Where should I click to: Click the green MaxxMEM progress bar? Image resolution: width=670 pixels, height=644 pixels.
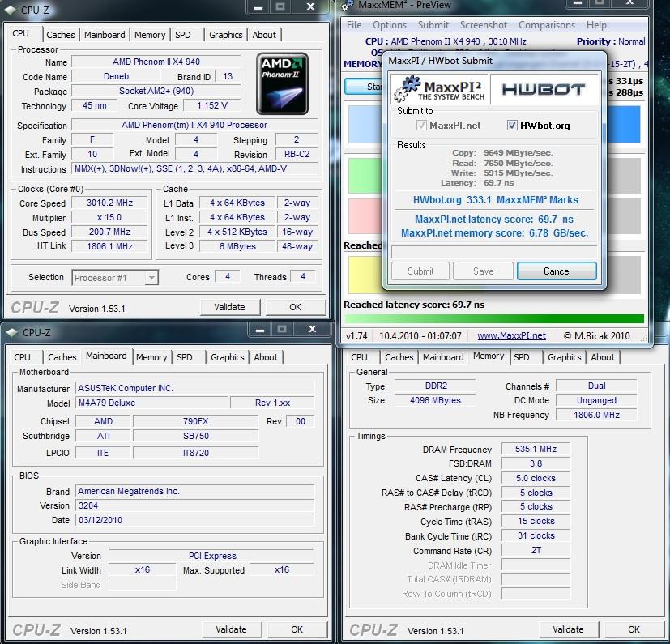pyautogui.click(x=493, y=318)
